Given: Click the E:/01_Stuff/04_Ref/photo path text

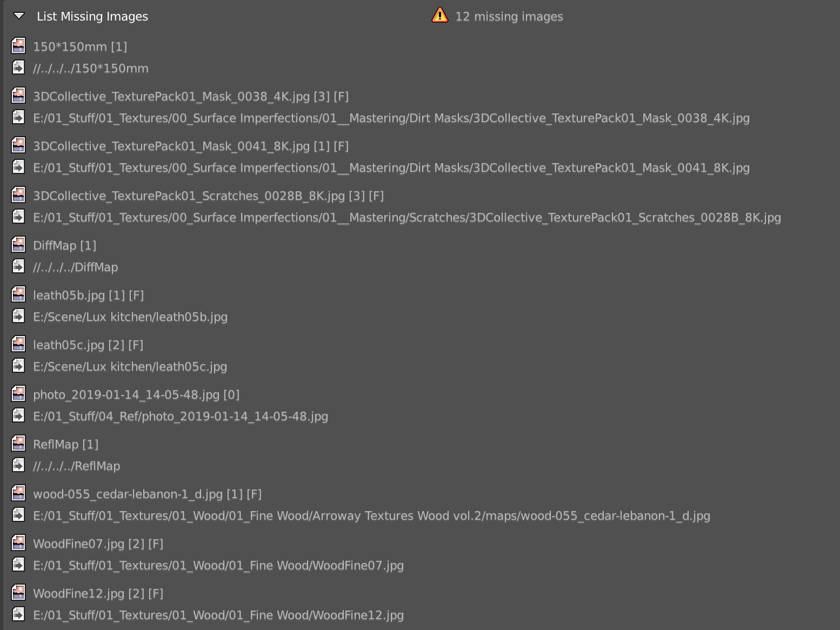Looking at the screenshot, I should click(181, 417).
